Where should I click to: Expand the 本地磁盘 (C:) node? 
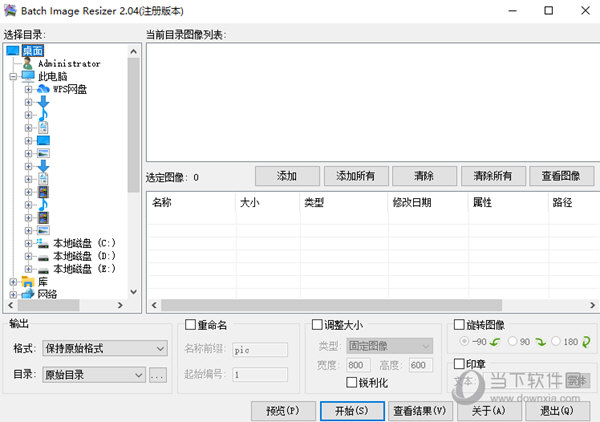28,243
